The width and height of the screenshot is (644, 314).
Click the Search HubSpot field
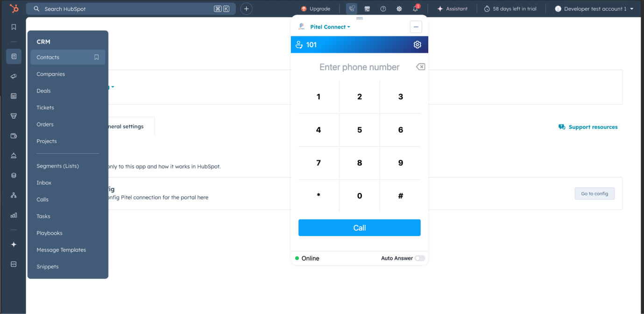coord(131,8)
